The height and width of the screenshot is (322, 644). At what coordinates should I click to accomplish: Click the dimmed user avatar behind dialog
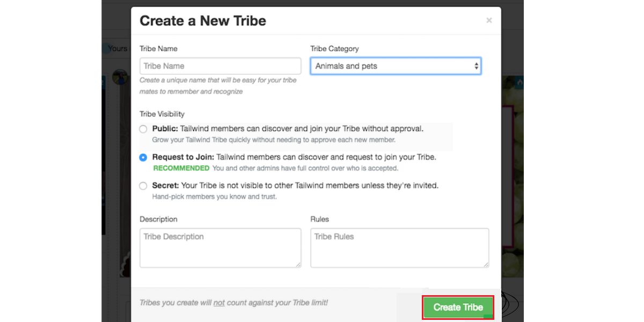click(120, 78)
